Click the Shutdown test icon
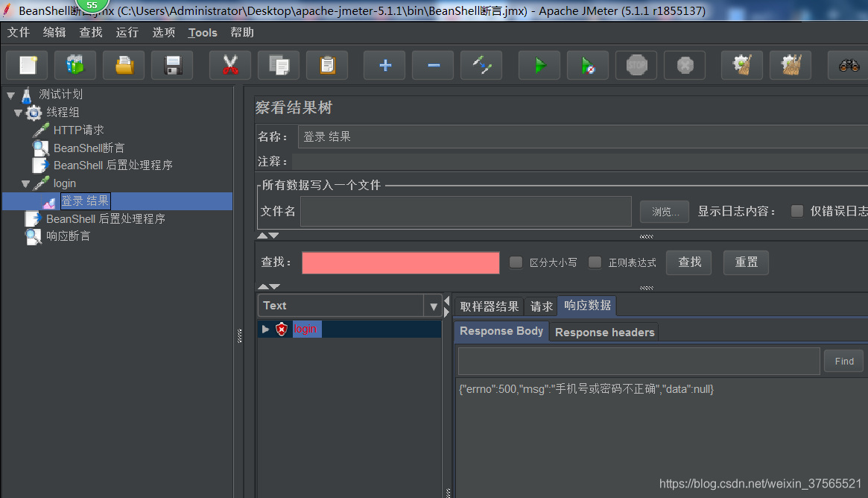Screen dimensions: 868x498 click(685, 66)
